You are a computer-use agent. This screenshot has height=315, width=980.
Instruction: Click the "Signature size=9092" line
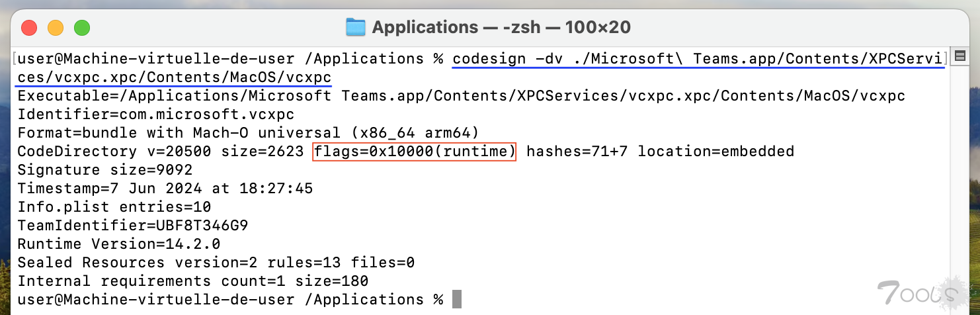pyautogui.click(x=105, y=170)
